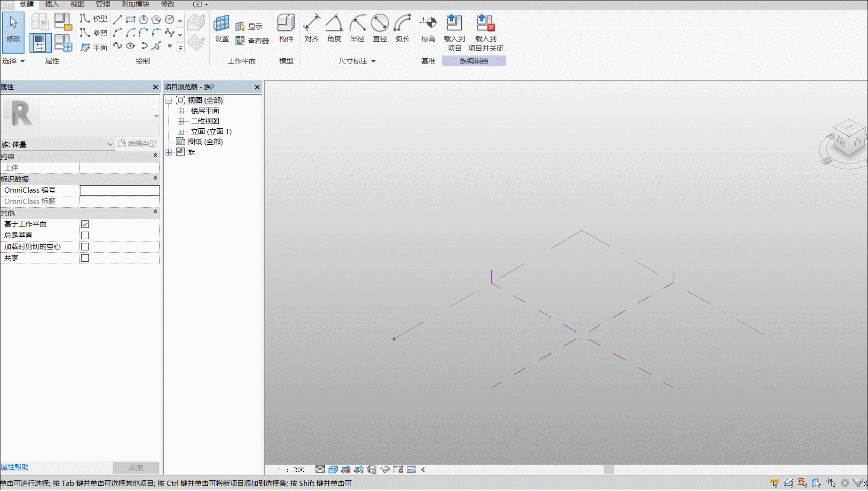This screenshot has height=491, width=868.
Task: Click the ViewCube in the 3D view
Action: (x=848, y=139)
